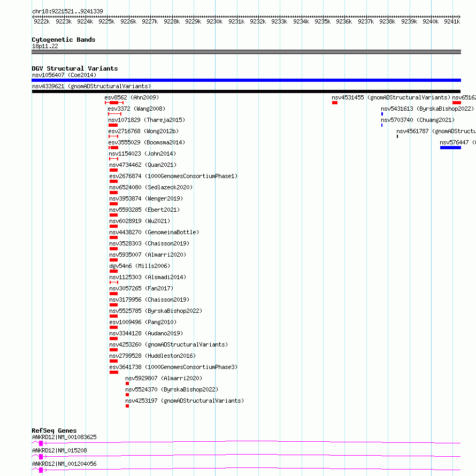The height and width of the screenshot is (476, 476).
Task: Open the RefSeq Genes track title
Action: pyautogui.click(x=54, y=431)
